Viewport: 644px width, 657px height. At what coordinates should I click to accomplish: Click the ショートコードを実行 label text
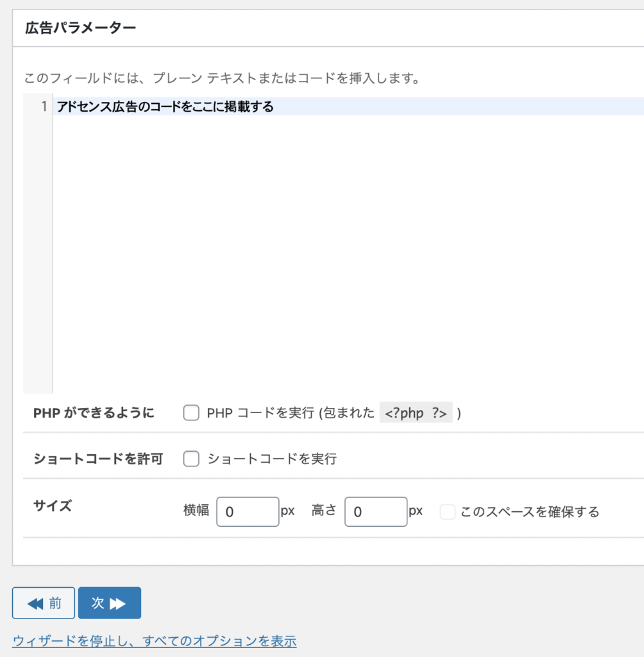[273, 459]
